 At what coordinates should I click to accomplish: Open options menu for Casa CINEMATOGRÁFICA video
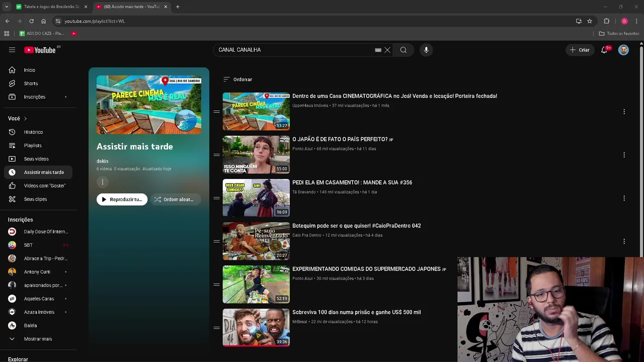coord(624,112)
